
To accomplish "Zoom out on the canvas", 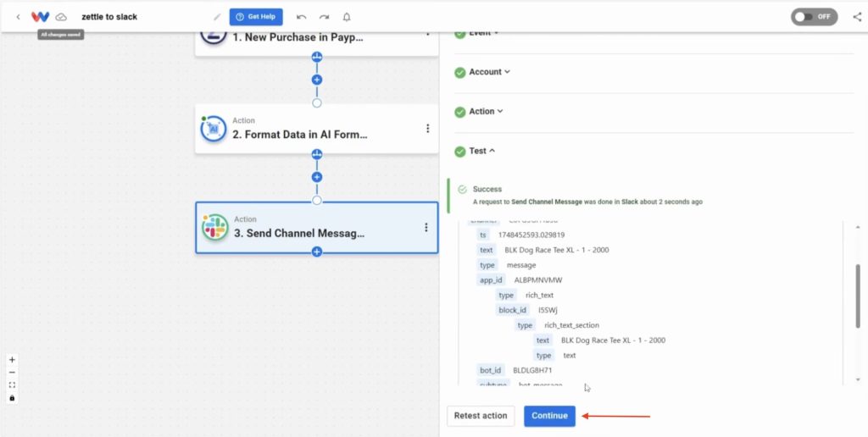I will coord(12,373).
